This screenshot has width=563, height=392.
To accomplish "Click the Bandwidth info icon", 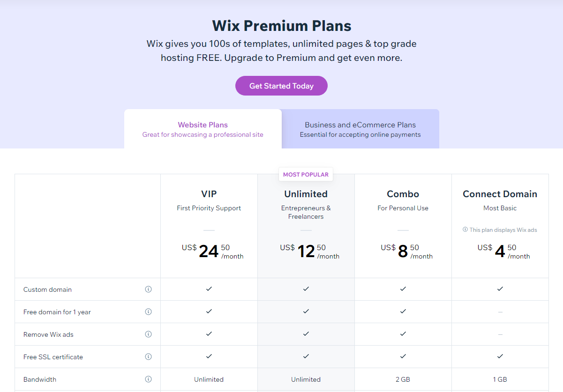I will pyautogui.click(x=148, y=379).
